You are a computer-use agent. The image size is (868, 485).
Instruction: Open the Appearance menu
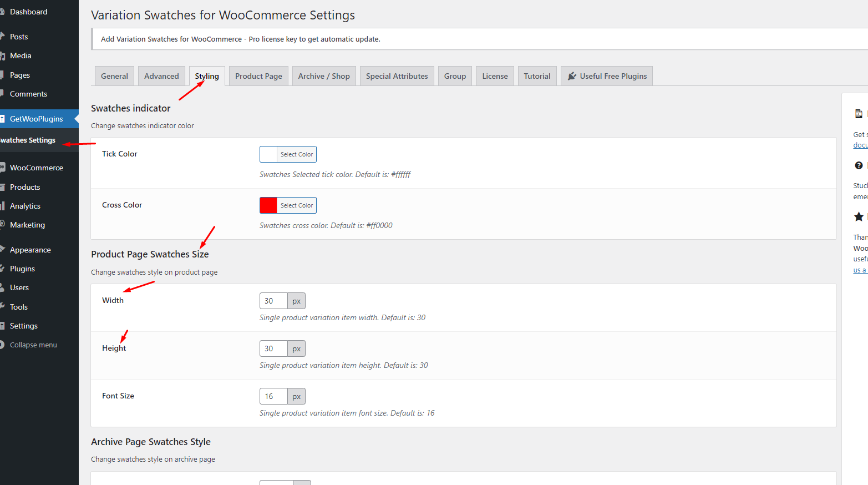(30, 250)
